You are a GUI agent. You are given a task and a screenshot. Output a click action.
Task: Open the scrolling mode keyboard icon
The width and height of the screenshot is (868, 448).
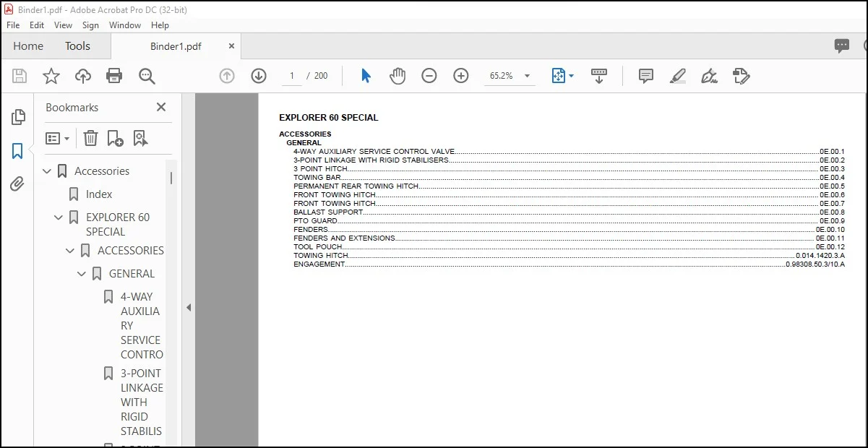pos(598,76)
